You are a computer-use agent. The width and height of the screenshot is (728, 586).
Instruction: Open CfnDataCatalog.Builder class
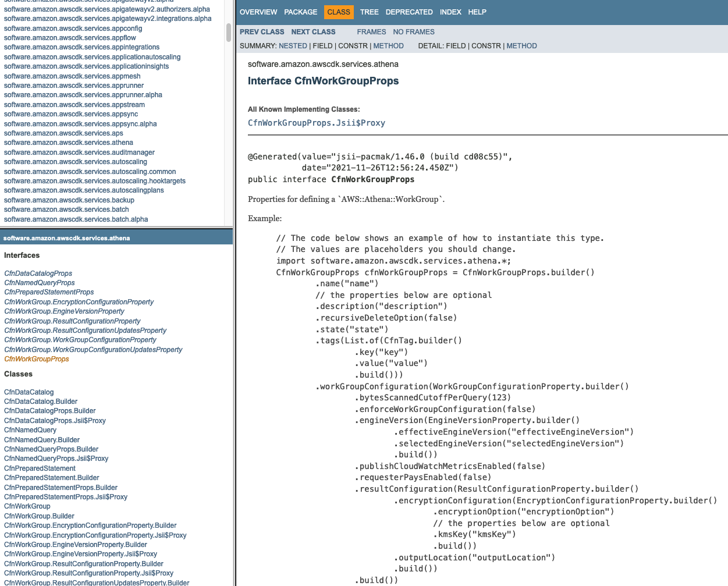[x=41, y=402]
